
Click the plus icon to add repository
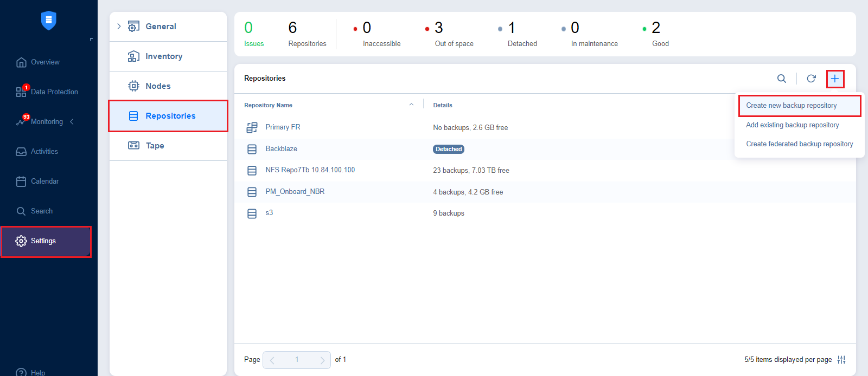click(835, 79)
